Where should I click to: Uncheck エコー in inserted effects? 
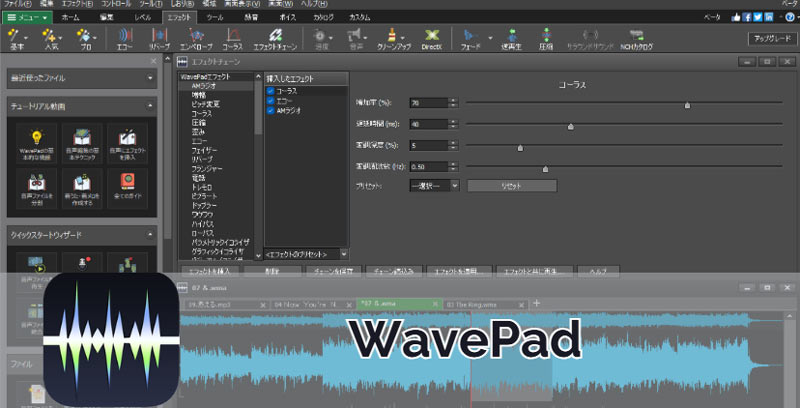coord(270,100)
